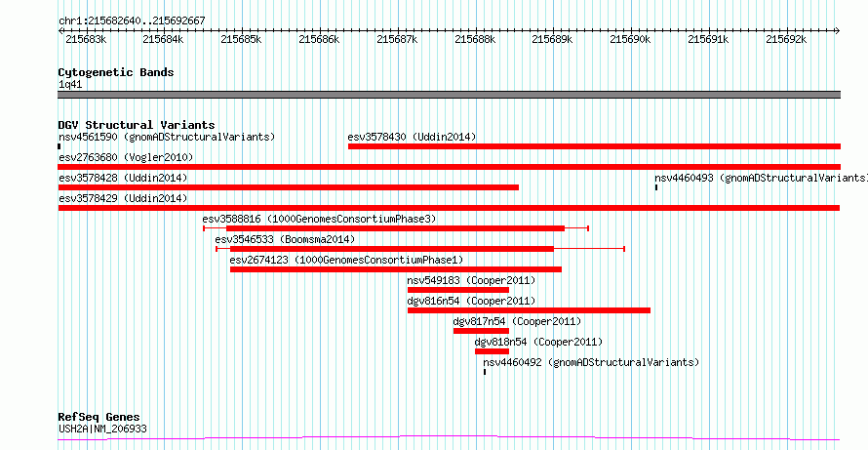
Task: Click the dgv818n54 (Cooper2011) variant bar
Action: click(492, 351)
